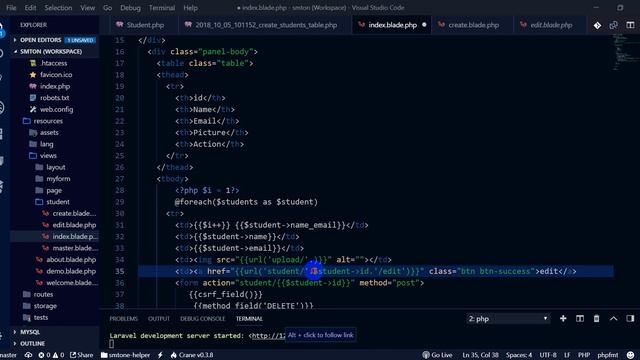The image size is (640, 360).
Task: Click the smiley feedback icon in status bar
Action: (x=631, y=355)
